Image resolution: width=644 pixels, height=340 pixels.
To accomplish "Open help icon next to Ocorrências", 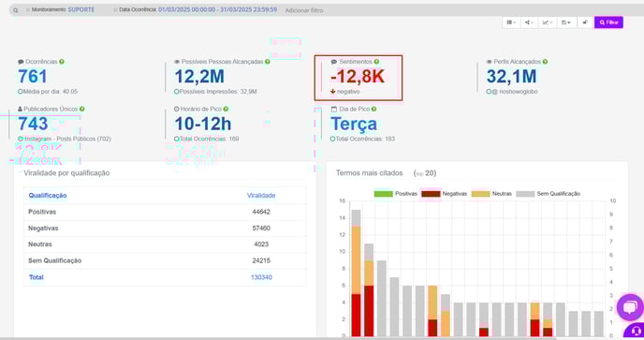I will pyautogui.click(x=62, y=62).
